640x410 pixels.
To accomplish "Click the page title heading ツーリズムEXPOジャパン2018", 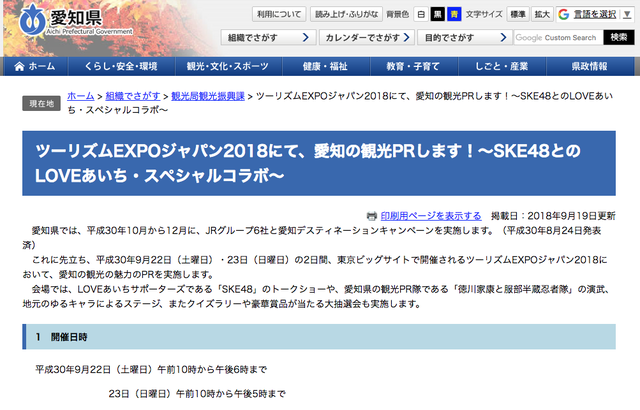I will (x=319, y=163).
